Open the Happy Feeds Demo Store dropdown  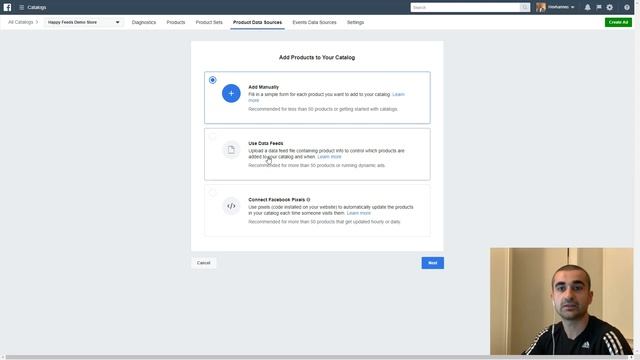(x=84, y=22)
